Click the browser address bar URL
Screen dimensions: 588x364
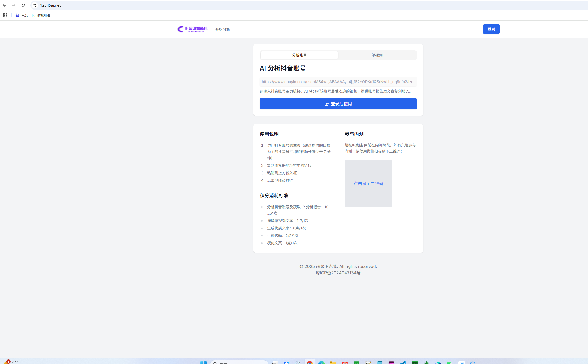click(50, 5)
